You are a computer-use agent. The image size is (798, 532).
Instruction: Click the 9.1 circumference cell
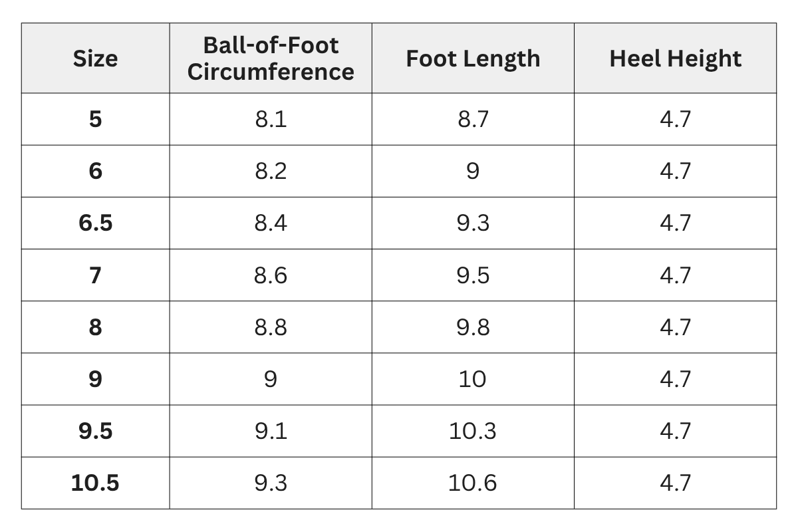[270, 431]
